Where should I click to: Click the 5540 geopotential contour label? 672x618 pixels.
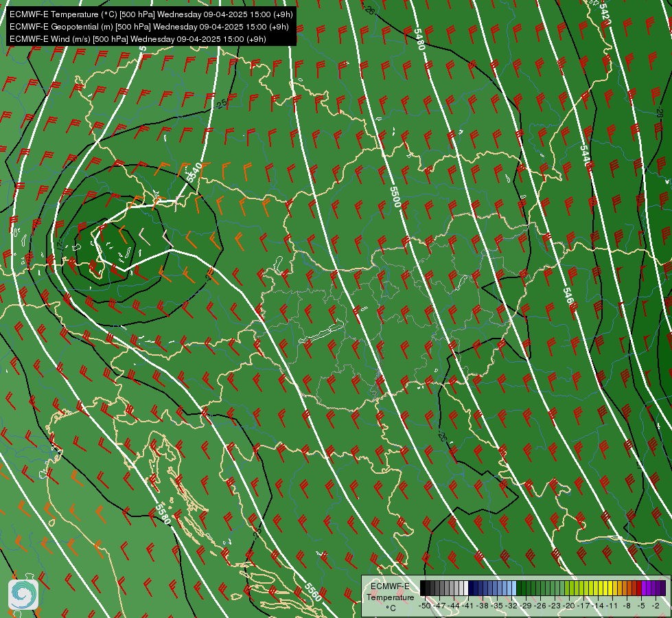pos(194,172)
